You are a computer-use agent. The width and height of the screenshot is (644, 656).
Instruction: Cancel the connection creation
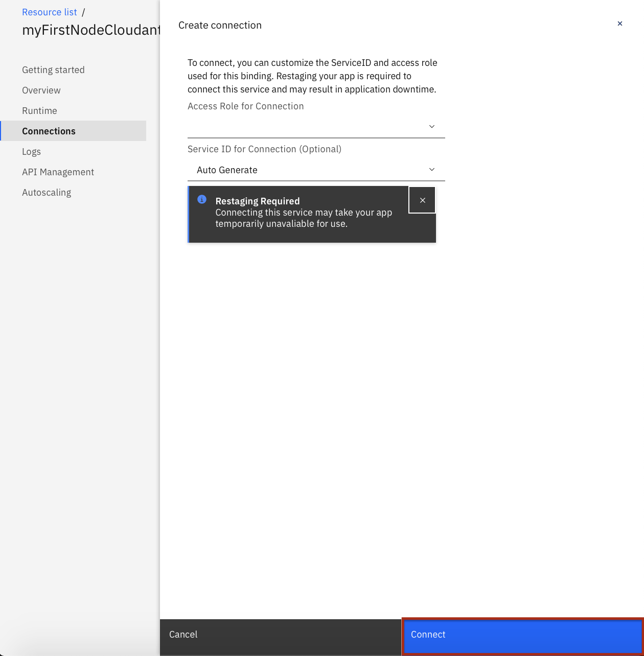[x=281, y=637]
